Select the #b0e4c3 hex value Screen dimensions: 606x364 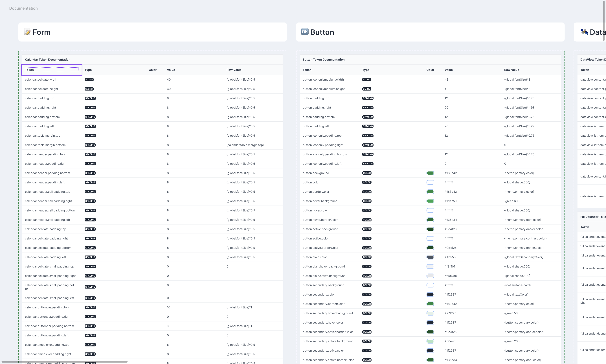coord(451,341)
